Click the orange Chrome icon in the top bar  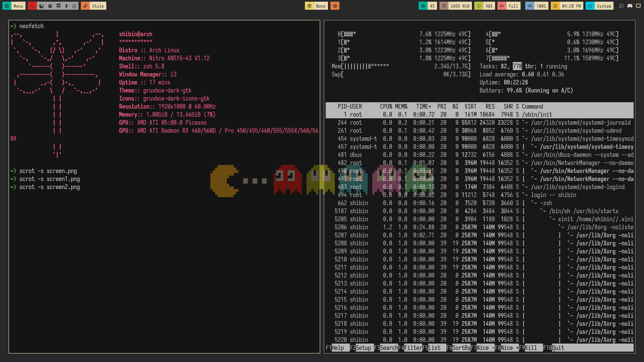(335, 6)
